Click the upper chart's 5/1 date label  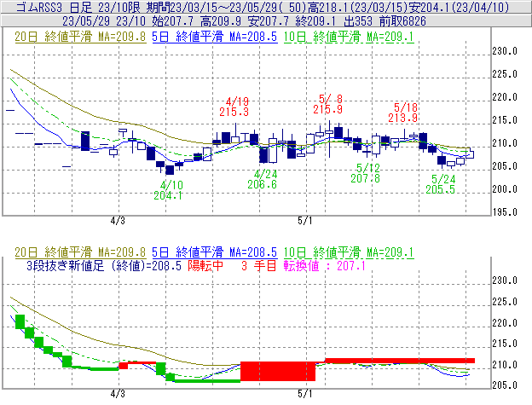(x=305, y=221)
